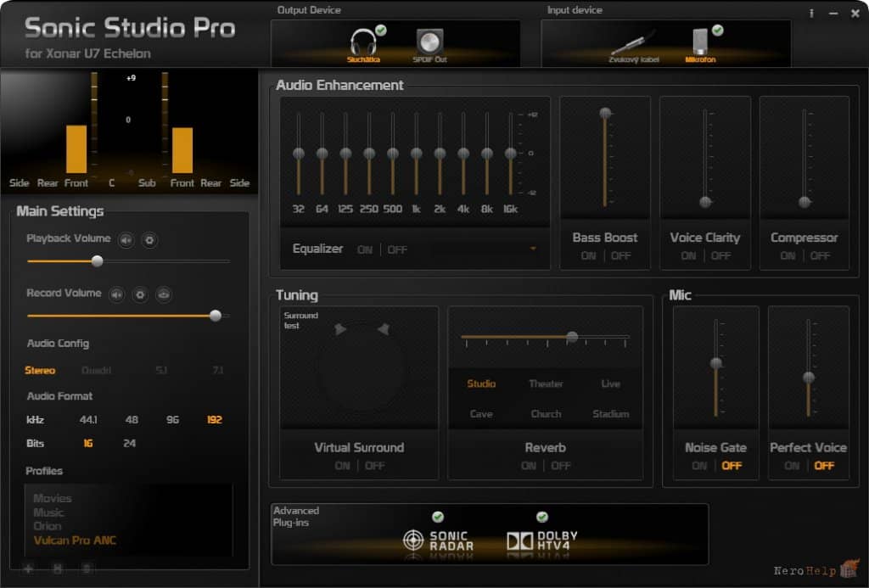Choose the Vulcan Pro ANC profile
This screenshot has width=869, height=588.
[75, 540]
